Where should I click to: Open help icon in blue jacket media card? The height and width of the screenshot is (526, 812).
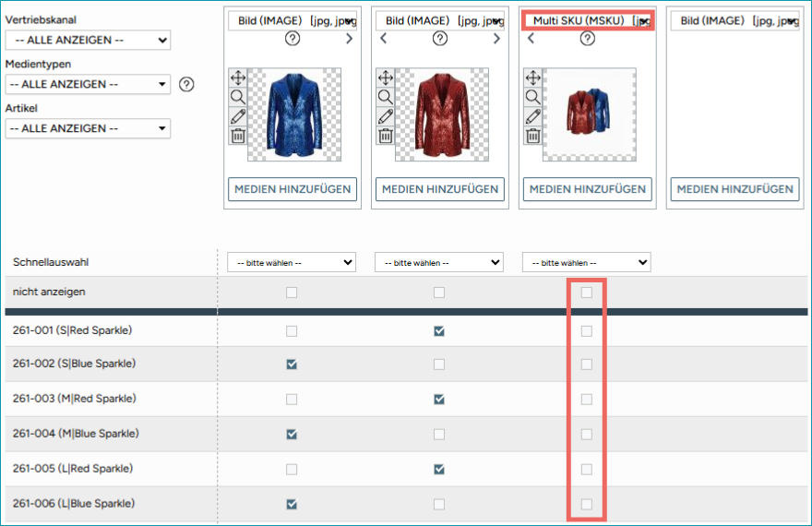click(293, 39)
